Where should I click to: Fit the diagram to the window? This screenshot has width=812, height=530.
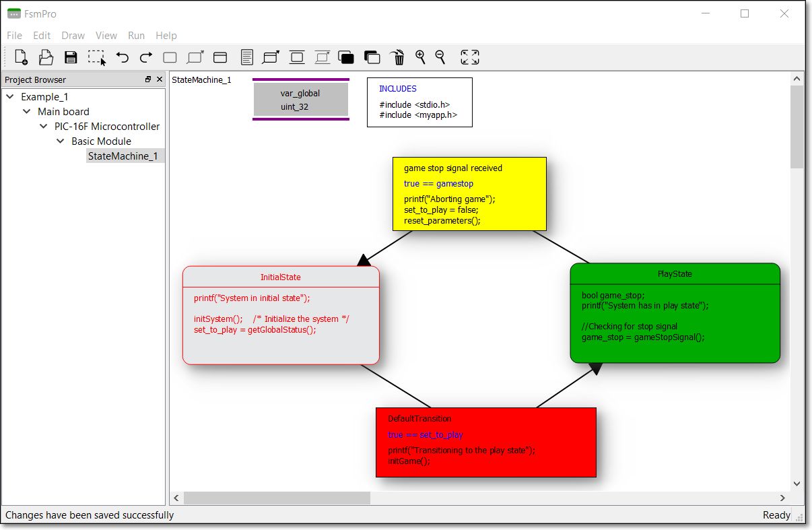pos(469,57)
